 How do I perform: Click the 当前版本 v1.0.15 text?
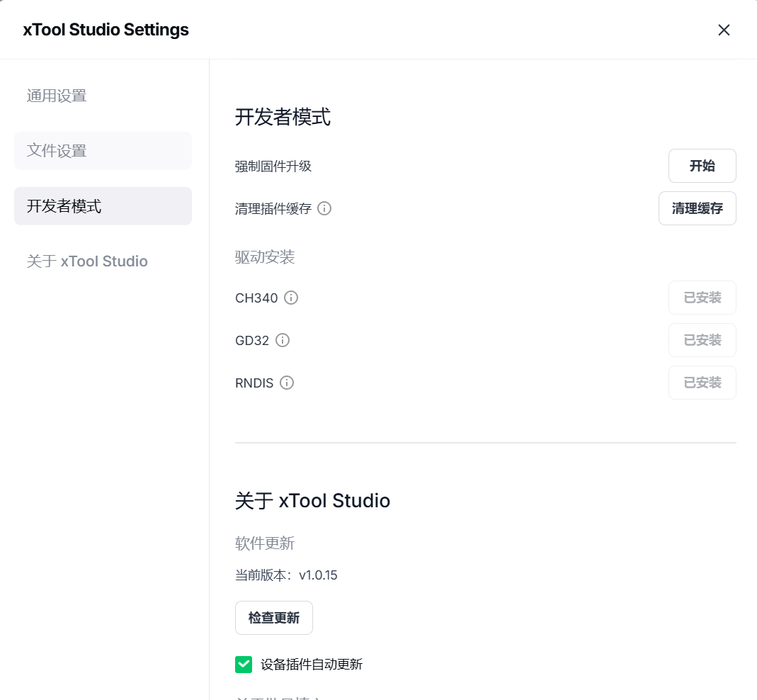tap(286, 575)
